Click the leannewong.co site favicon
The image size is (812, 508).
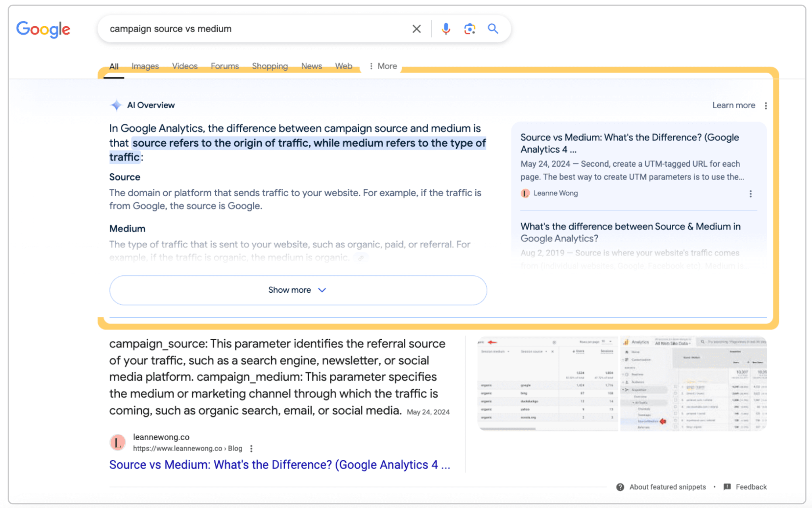[117, 442]
